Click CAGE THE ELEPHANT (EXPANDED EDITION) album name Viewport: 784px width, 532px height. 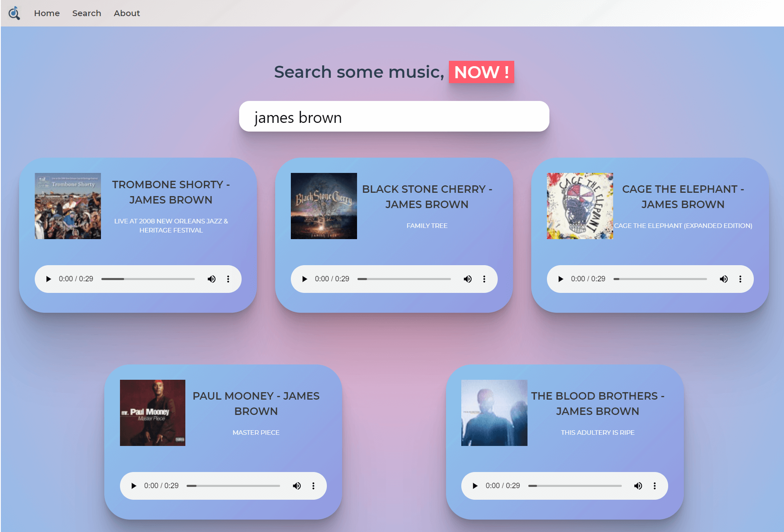click(x=683, y=226)
